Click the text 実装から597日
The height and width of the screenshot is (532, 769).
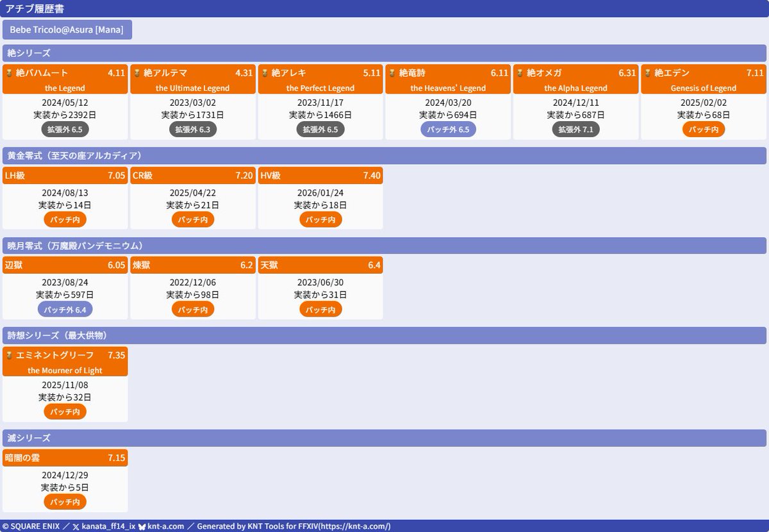pos(65,295)
